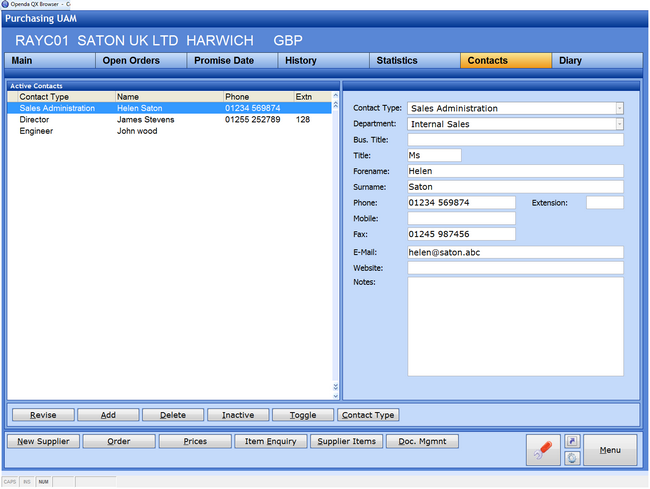Click the CAPS status bar indicator
The width and height of the screenshot is (650, 489).
pyautogui.click(x=10, y=482)
